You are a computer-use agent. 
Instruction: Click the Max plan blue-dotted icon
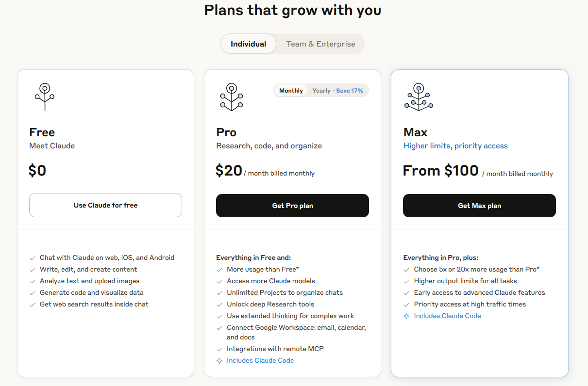click(419, 97)
